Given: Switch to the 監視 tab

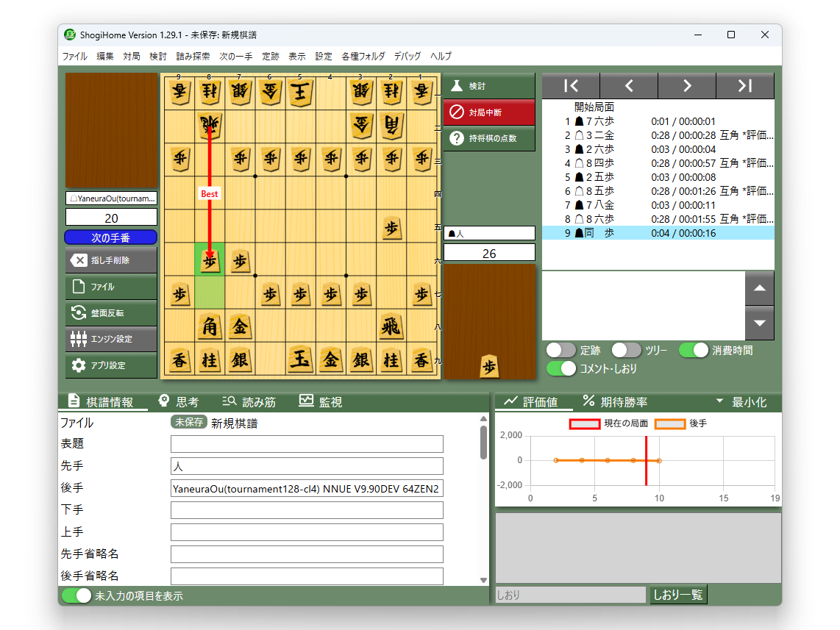Looking at the screenshot, I should click(321, 401).
